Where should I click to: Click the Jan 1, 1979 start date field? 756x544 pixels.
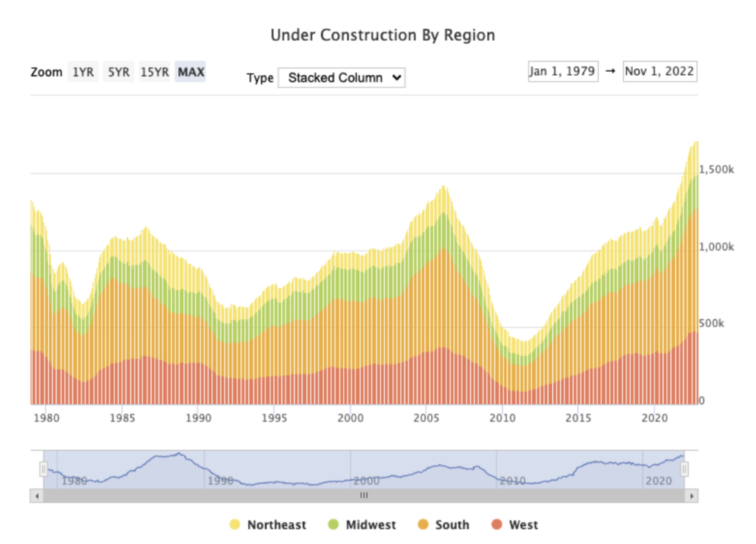(563, 71)
